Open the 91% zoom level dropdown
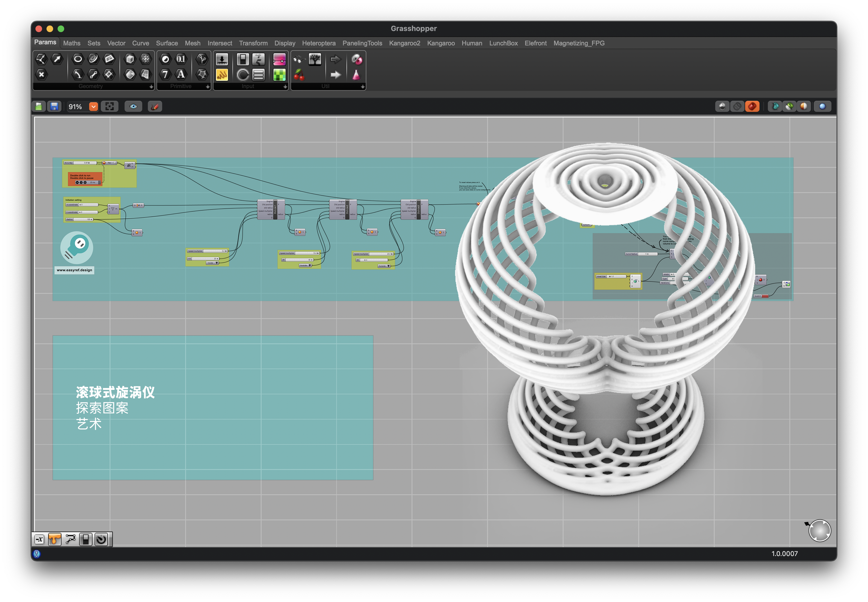This screenshot has height=602, width=868. 93,107
